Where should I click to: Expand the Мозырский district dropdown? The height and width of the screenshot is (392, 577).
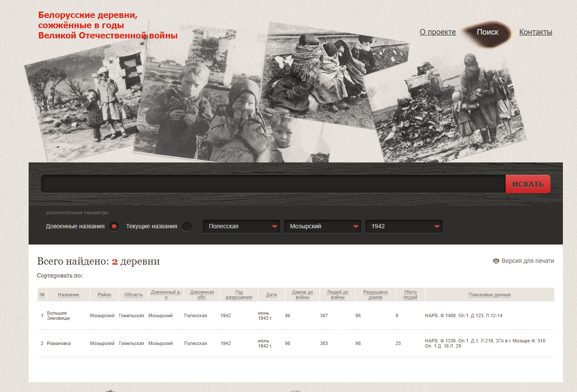pyautogui.click(x=322, y=227)
